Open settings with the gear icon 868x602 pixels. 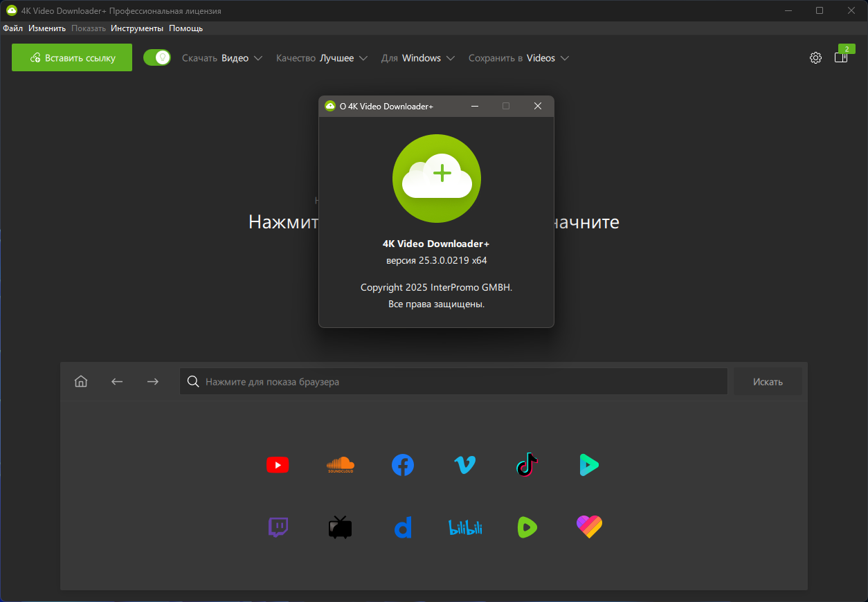[x=815, y=58]
